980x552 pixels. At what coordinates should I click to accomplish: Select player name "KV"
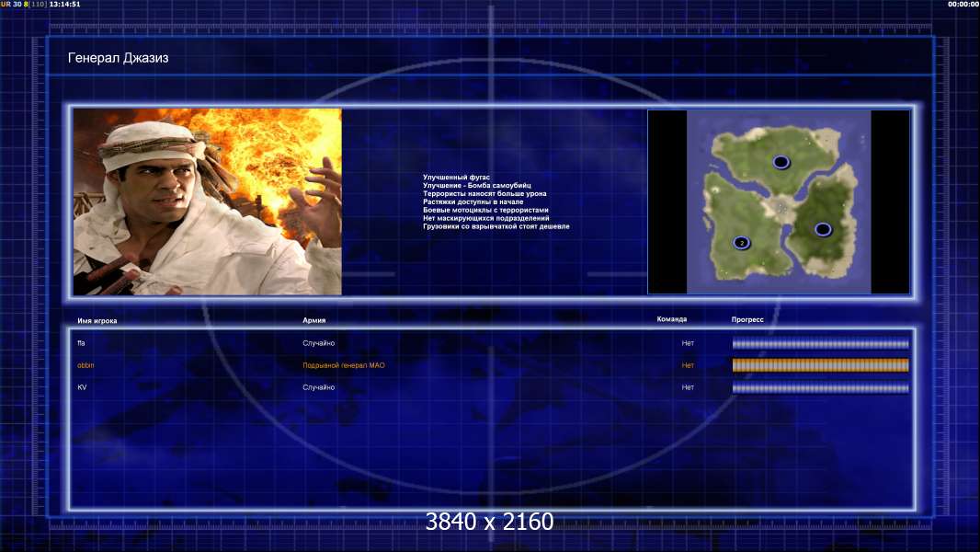82,387
